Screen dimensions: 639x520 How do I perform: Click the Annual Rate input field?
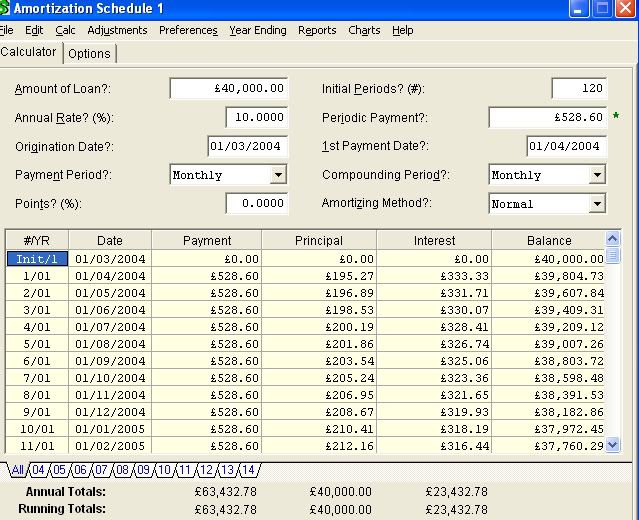tap(257, 117)
